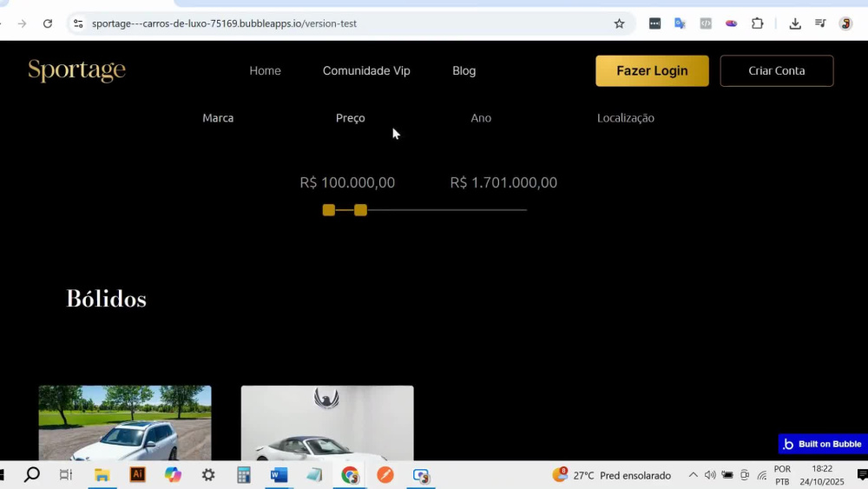Reload the page with the refresh icon
This screenshot has height=489, width=868.
pyautogui.click(x=48, y=23)
